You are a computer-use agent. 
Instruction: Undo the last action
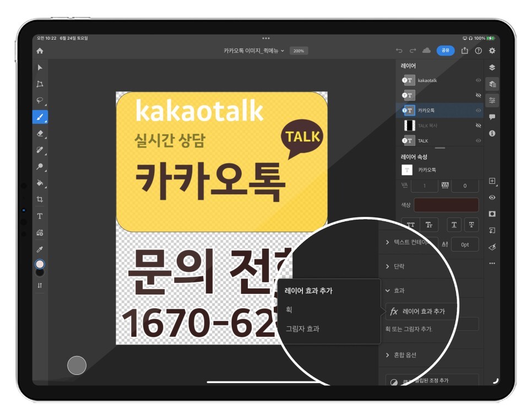coord(399,51)
